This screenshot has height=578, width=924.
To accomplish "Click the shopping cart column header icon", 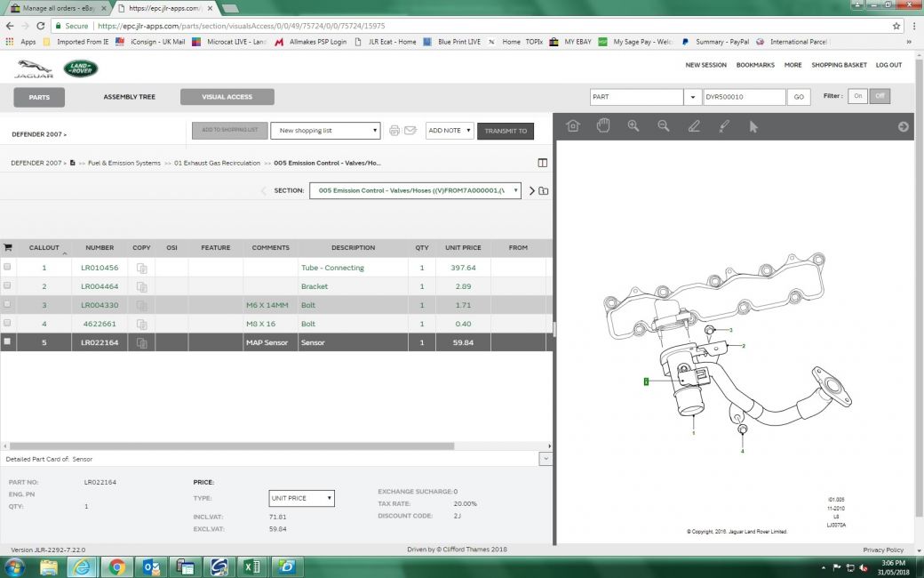I will coord(8,247).
